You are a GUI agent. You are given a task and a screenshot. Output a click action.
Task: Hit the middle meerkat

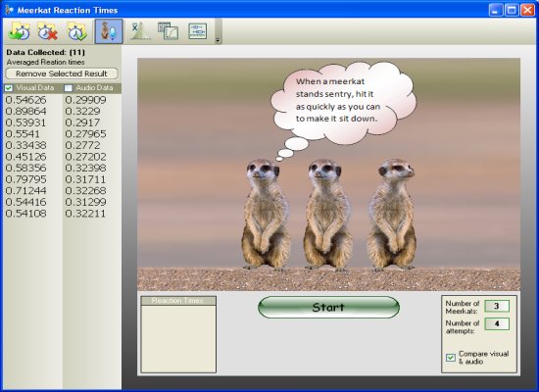327,214
